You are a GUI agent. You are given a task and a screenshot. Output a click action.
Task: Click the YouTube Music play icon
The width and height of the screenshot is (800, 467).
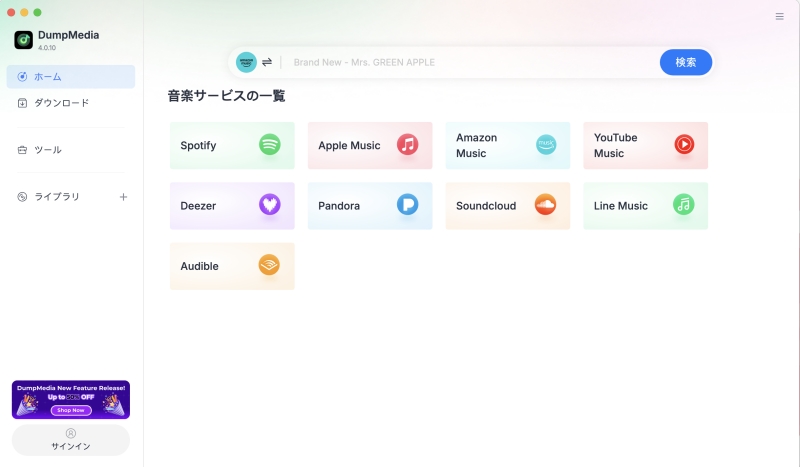(x=684, y=144)
